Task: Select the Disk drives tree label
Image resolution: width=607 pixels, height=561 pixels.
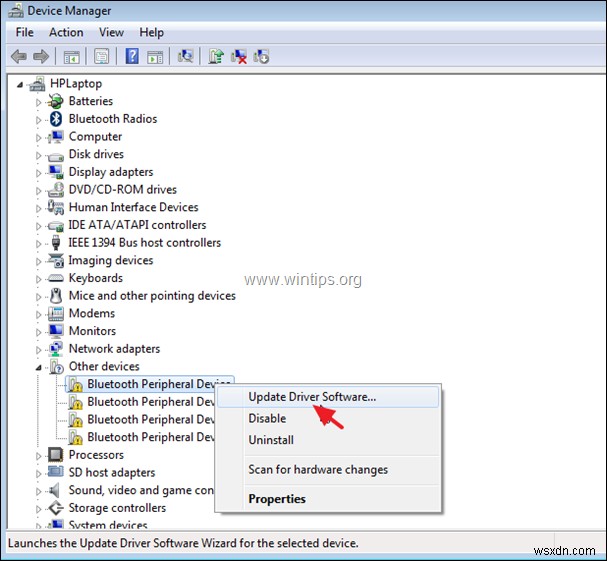Action: (96, 154)
